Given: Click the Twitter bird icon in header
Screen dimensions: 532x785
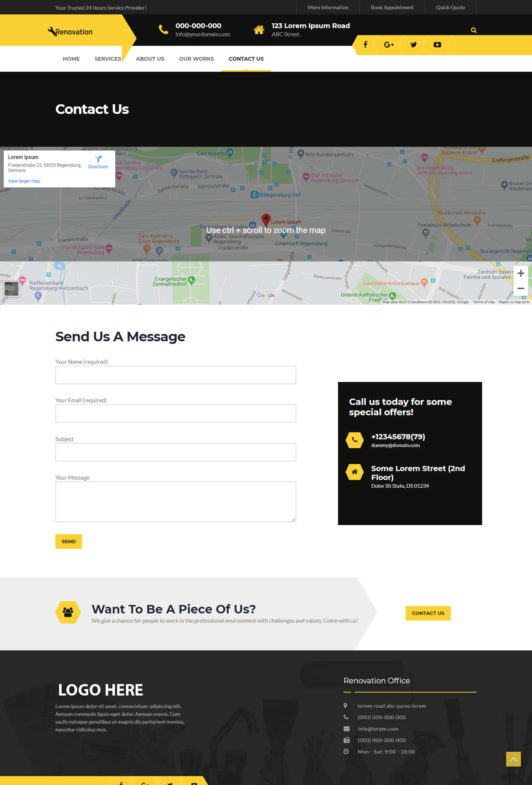Looking at the screenshot, I should coord(413,45).
